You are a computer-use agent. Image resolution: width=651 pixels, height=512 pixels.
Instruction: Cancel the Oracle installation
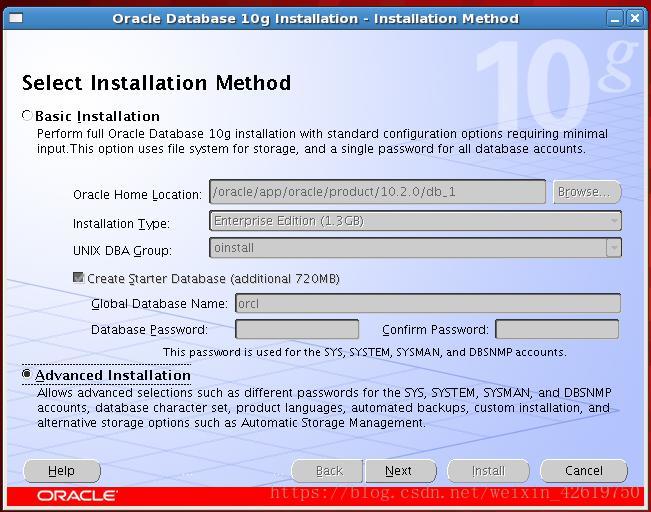click(x=584, y=471)
